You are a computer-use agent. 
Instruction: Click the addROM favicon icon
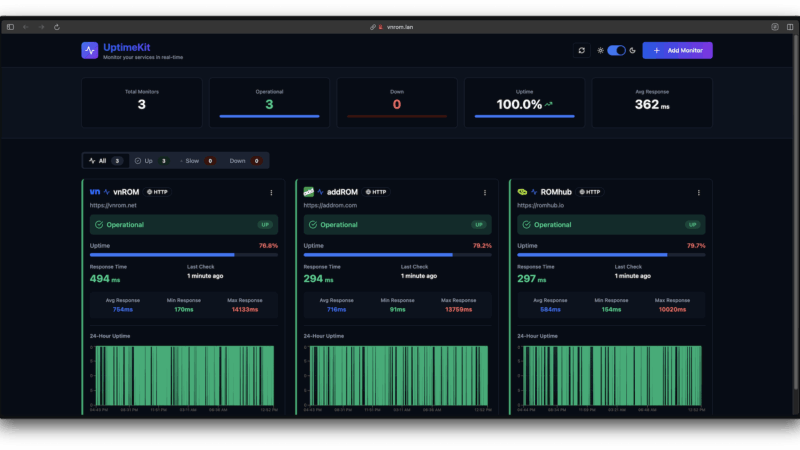coord(309,191)
